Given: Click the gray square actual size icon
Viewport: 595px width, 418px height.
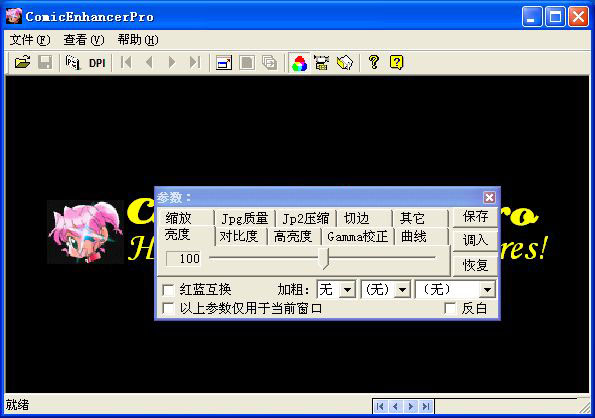Looking at the screenshot, I should coord(247,63).
